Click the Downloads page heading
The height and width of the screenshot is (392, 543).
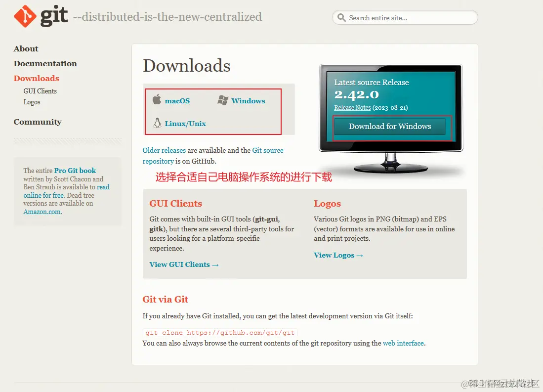(x=187, y=66)
